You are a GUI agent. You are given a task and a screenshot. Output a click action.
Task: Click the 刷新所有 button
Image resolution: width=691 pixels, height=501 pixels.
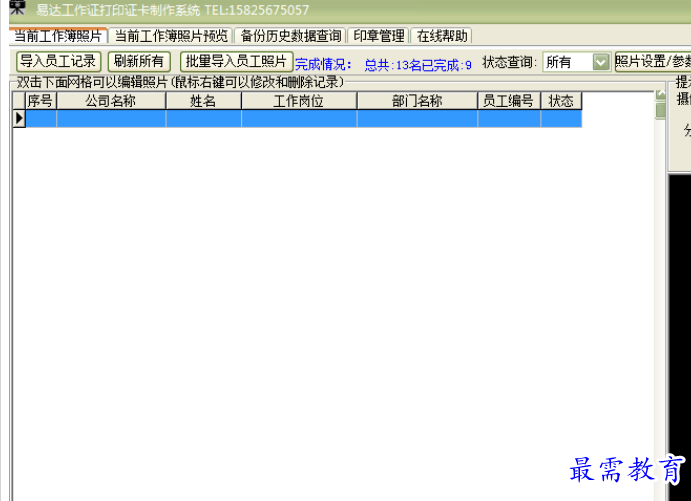(x=139, y=61)
